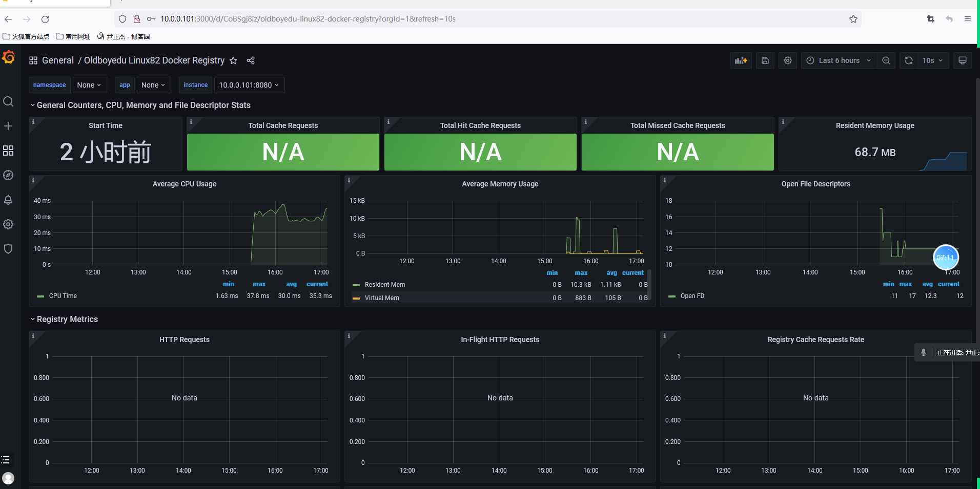Screen dimensions: 980x489
Task: Toggle the CPU Time legend series
Action: (x=63, y=296)
